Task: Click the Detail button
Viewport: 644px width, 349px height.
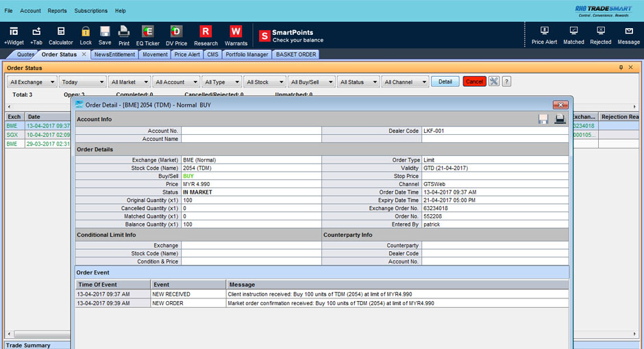Action: coord(445,81)
